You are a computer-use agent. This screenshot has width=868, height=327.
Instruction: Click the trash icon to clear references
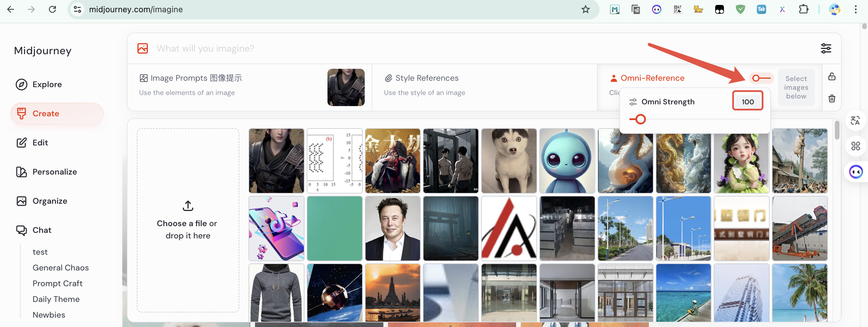pos(832,99)
